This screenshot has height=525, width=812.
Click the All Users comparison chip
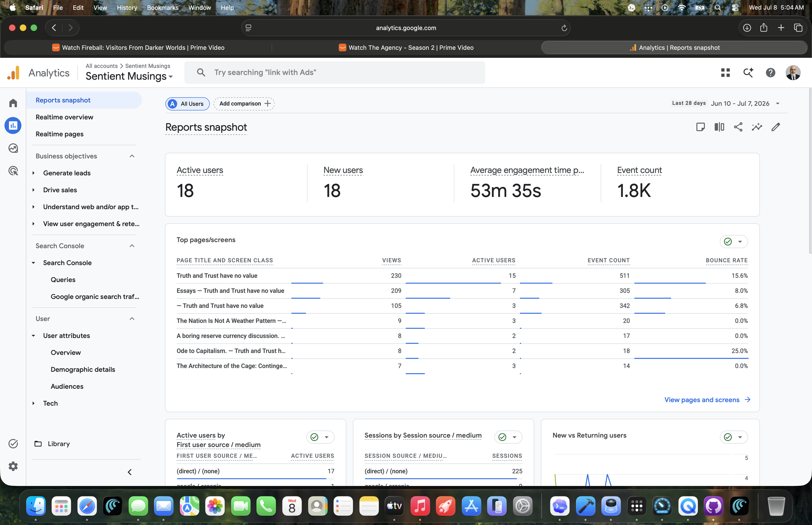click(x=187, y=104)
